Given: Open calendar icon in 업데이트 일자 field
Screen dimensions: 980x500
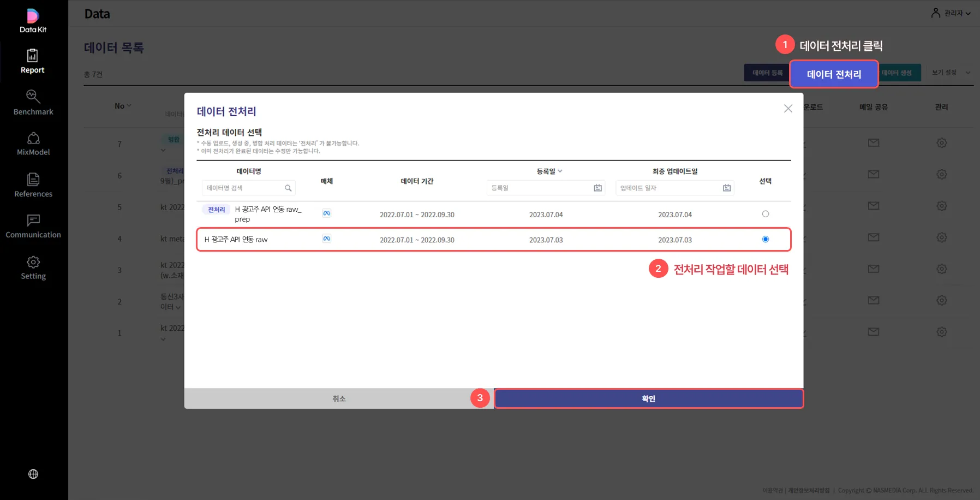Looking at the screenshot, I should coord(727,188).
